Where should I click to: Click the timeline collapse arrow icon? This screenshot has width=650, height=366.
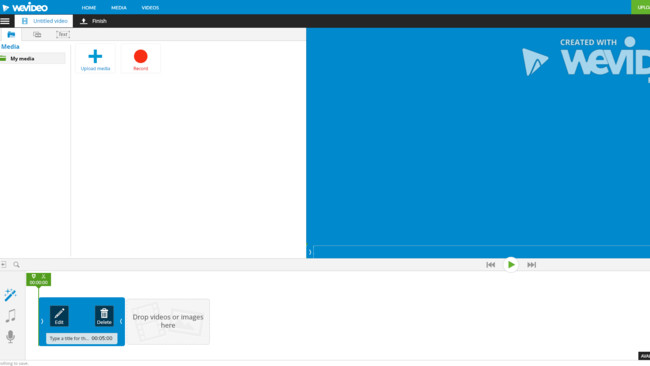pos(3,264)
